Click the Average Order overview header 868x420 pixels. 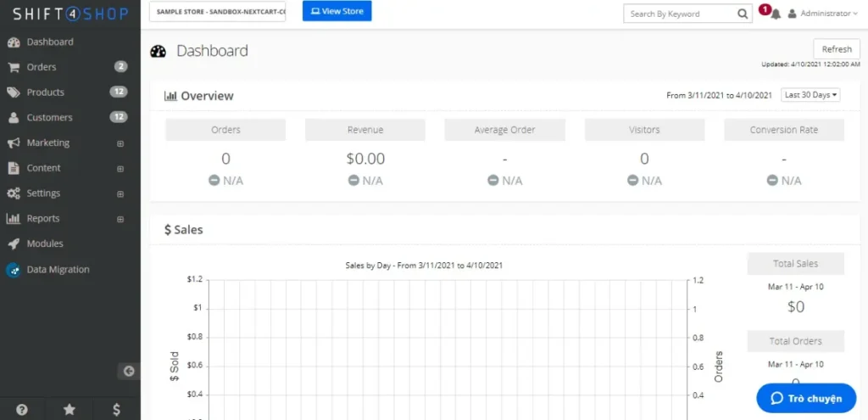(x=505, y=130)
